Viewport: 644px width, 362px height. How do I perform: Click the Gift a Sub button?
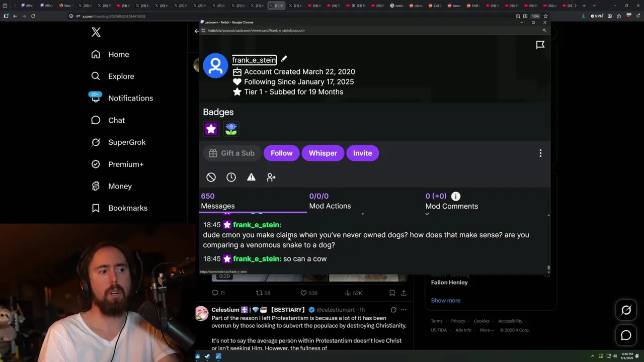231,153
